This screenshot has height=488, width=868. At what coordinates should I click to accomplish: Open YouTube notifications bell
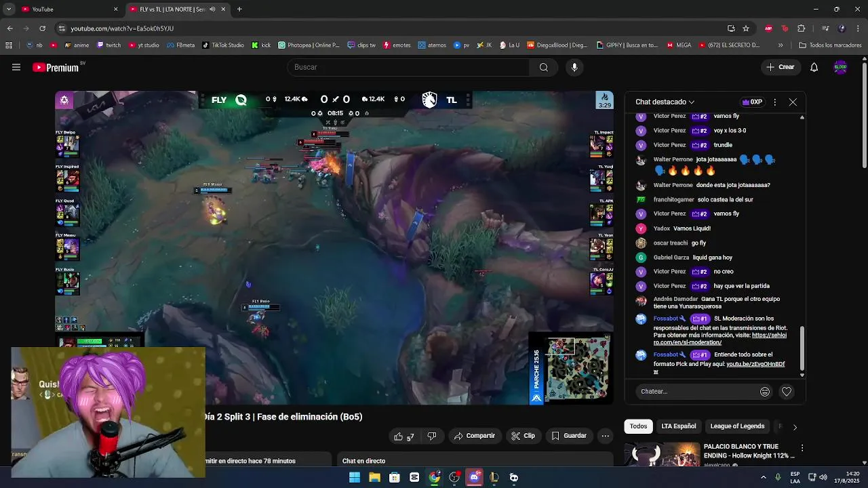tap(814, 67)
